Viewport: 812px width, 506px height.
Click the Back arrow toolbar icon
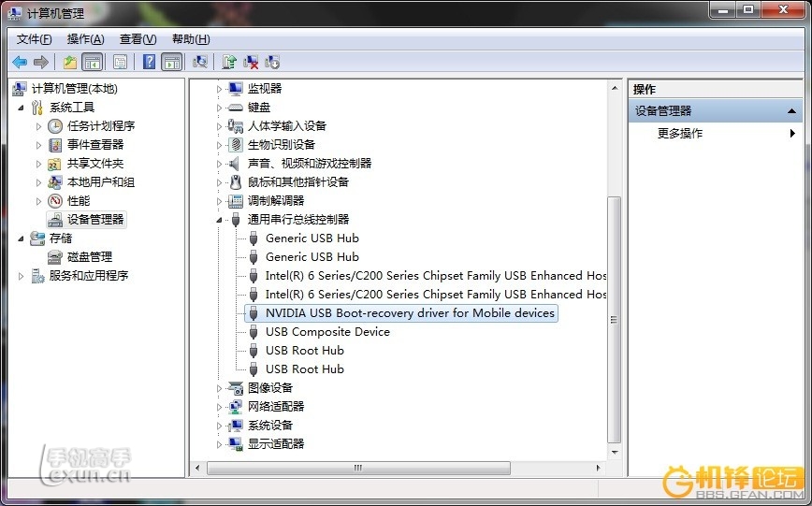[20, 62]
